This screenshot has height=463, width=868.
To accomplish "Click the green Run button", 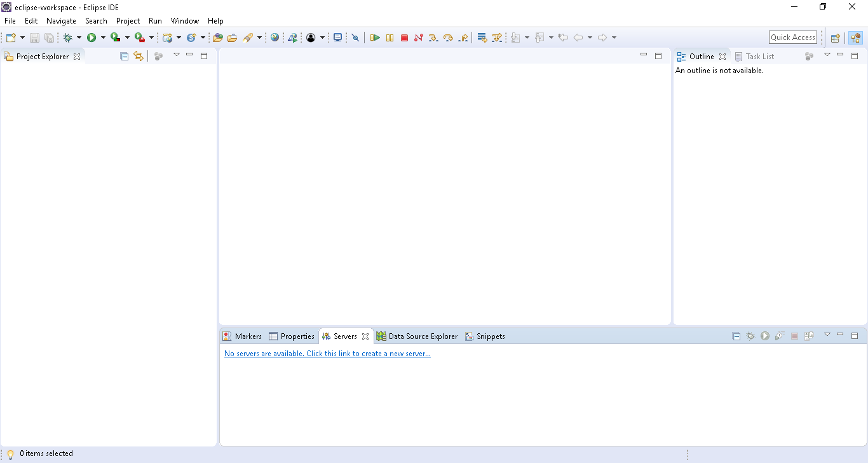I will pyautogui.click(x=92, y=38).
